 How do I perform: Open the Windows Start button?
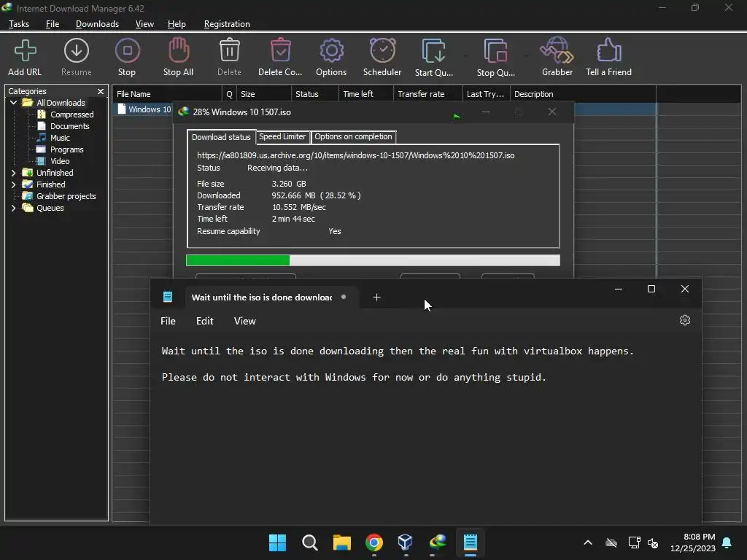(x=277, y=542)
